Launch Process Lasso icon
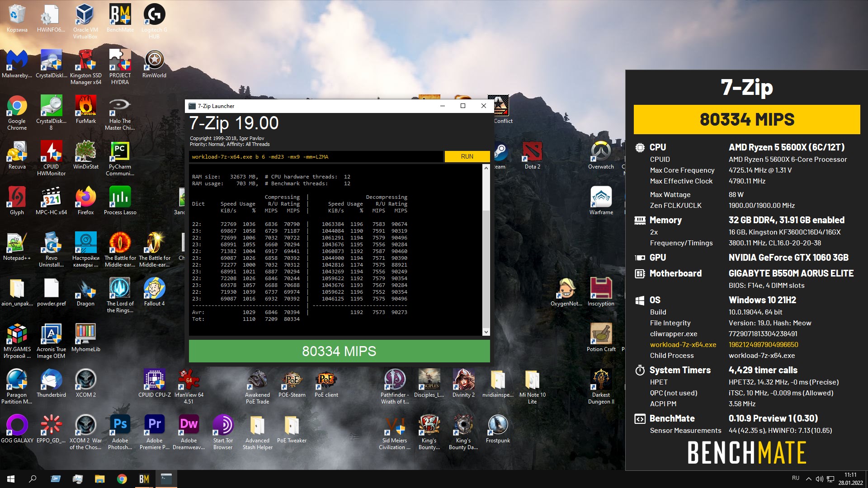The image size is (868, 488). point(120,201)
